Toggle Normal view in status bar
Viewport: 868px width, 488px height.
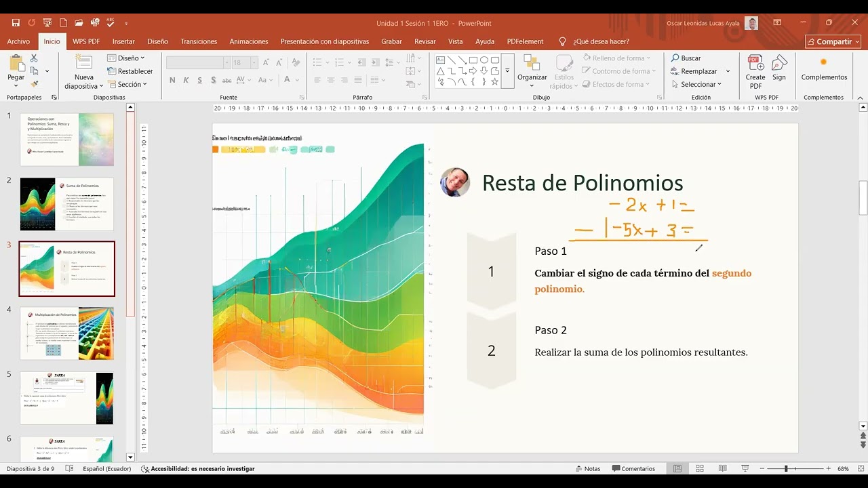coord(677,468)
